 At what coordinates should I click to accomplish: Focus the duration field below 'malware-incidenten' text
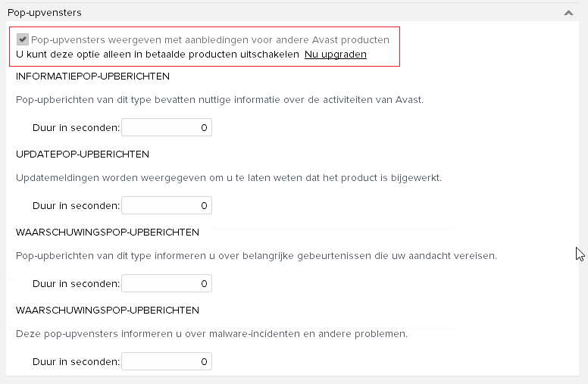[166, 362]
